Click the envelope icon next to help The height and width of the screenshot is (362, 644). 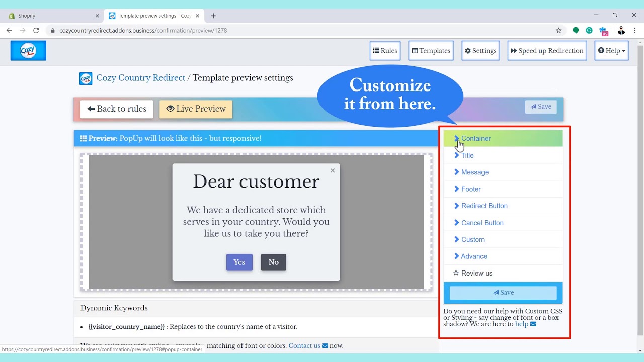533,324
